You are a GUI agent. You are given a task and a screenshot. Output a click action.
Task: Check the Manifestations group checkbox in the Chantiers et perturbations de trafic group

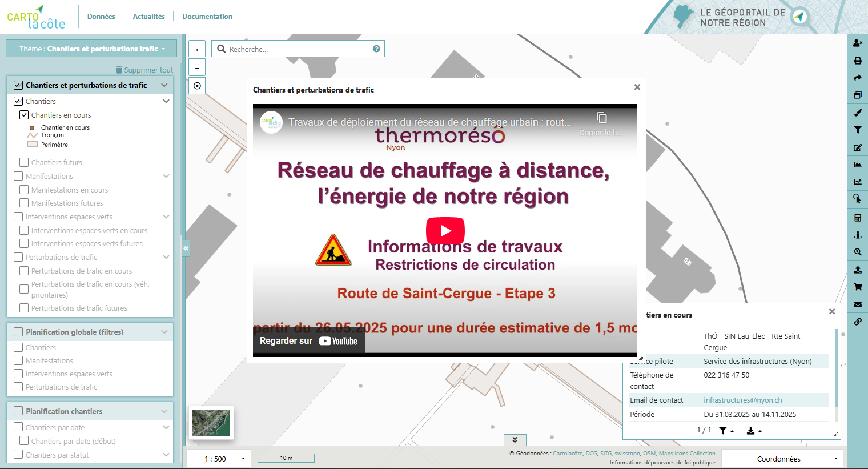coord(18,176)
